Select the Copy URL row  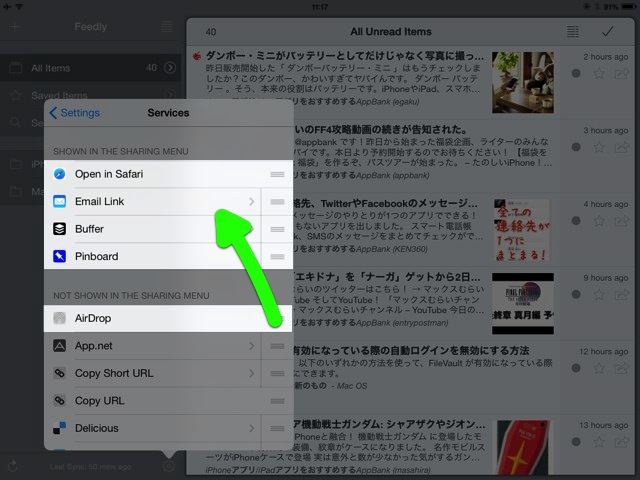[169, 400]
